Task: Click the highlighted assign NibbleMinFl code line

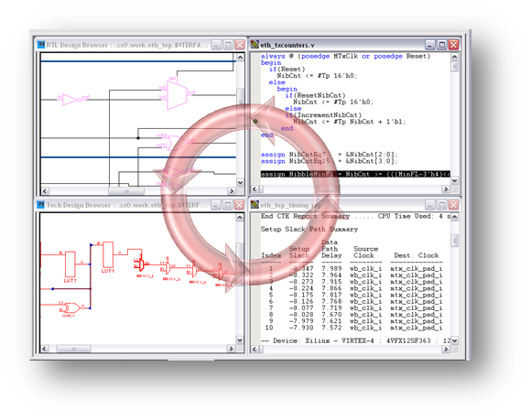Action: tap(355, 174)
